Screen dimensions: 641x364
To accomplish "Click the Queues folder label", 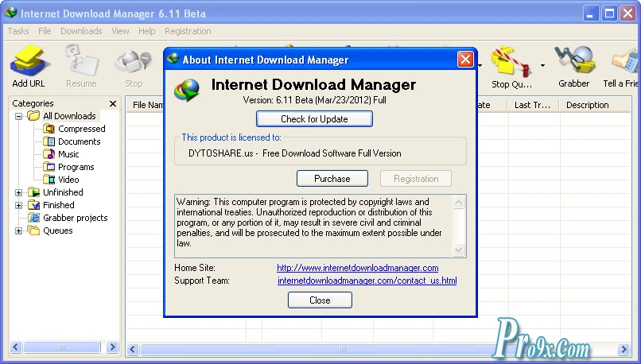I will (x=57, y=230).
